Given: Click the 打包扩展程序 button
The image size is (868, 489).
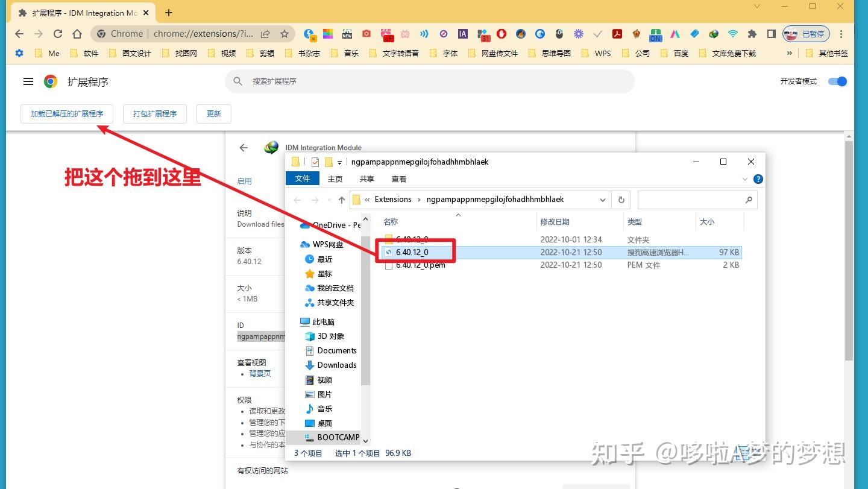Looking at the screenshot, I should (x=155, y=113).
